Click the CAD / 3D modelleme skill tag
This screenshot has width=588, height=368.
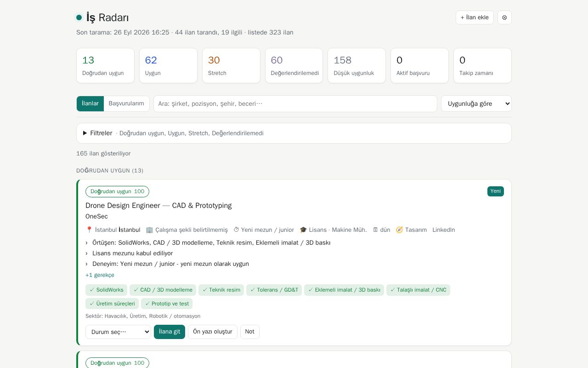click(163, 290)
